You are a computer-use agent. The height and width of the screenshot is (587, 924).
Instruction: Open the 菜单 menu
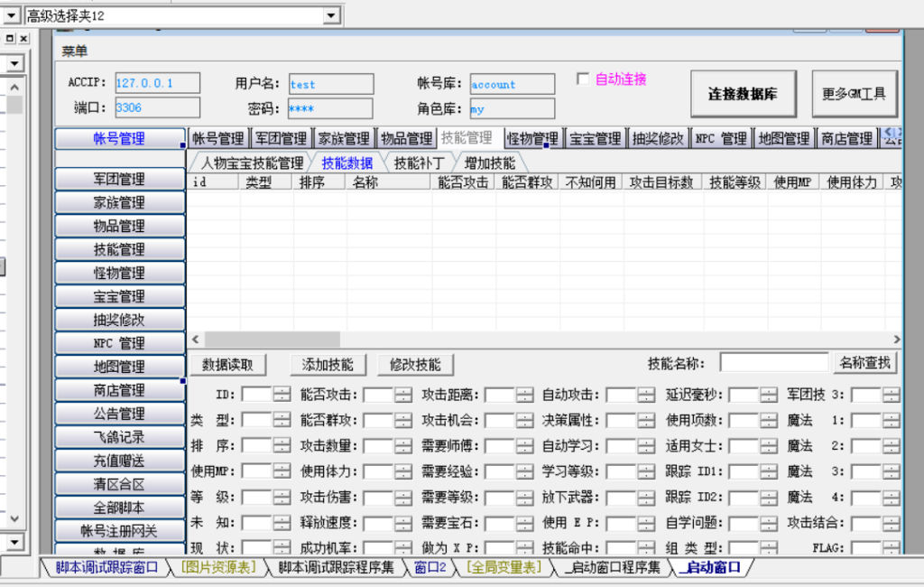74,51
